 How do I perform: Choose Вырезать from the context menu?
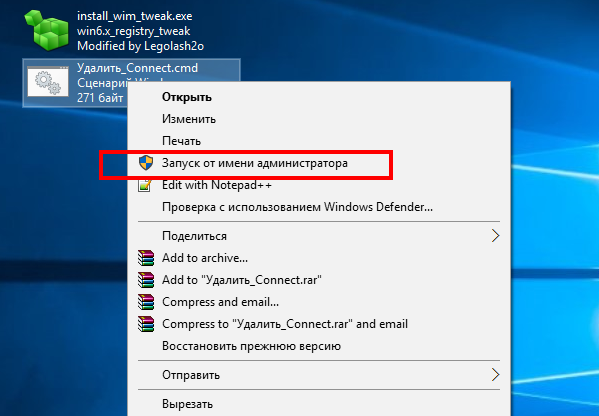coord(319,404)
